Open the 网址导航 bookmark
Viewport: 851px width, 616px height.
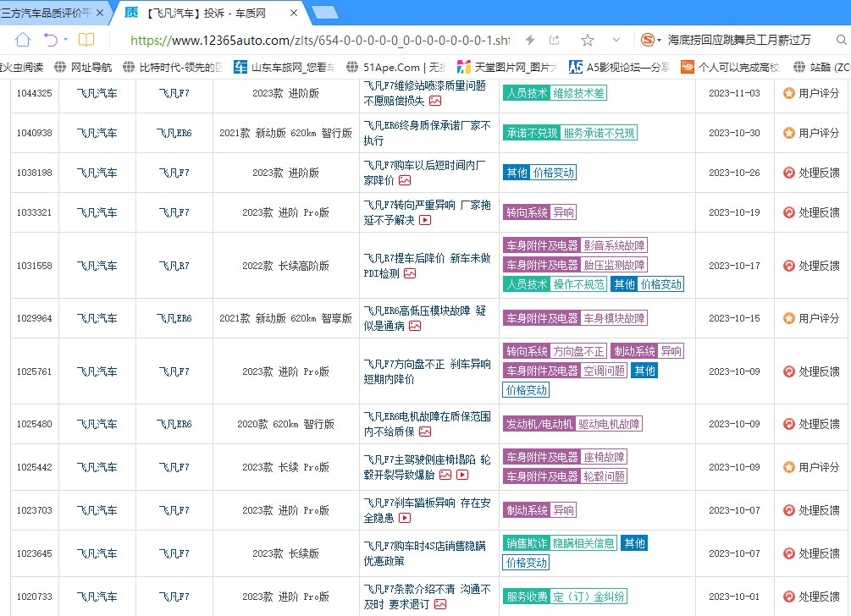pyautogui.click(x=83, y=67)
